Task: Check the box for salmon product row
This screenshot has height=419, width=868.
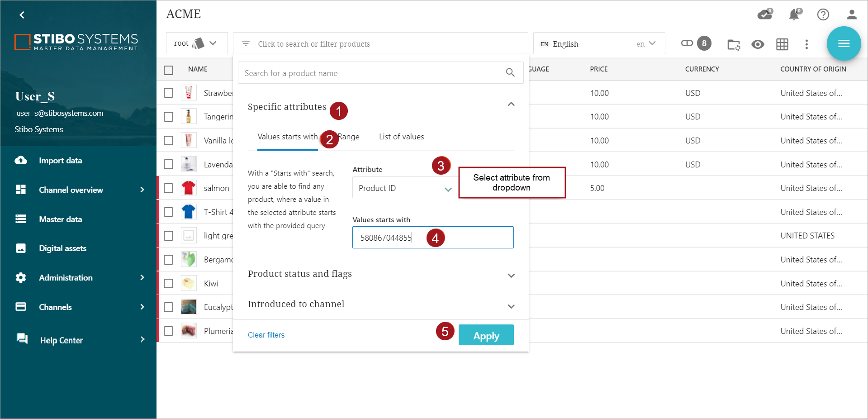Action: [169, 188]
